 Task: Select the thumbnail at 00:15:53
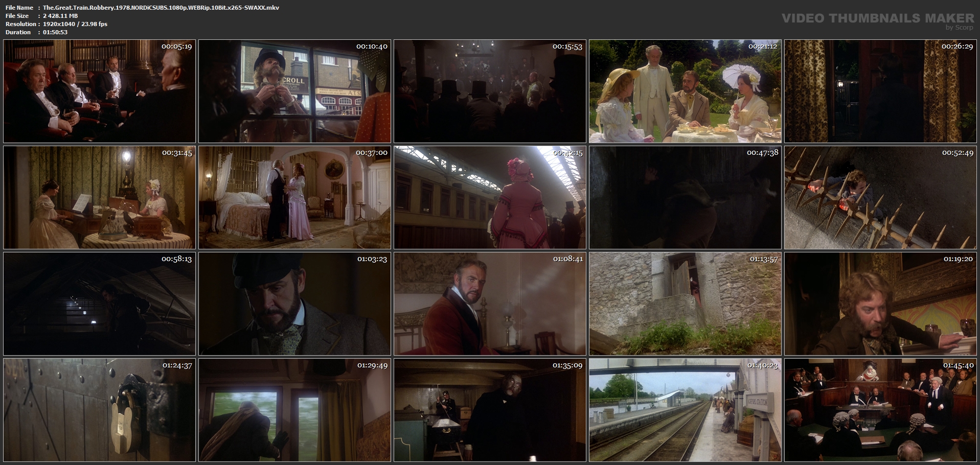point(490,91)
